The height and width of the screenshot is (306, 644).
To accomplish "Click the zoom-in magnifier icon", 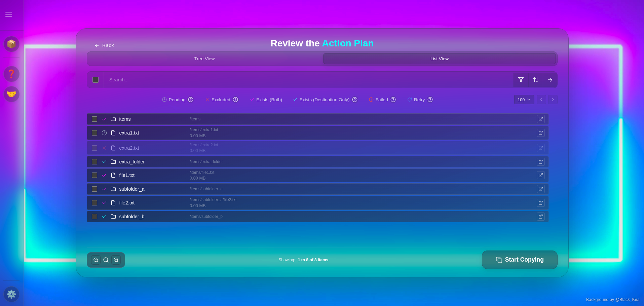I will tap(116, 260).
